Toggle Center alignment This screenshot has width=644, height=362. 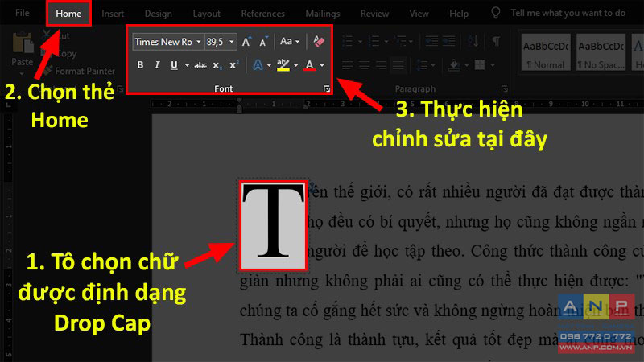(x=365, y=65)
